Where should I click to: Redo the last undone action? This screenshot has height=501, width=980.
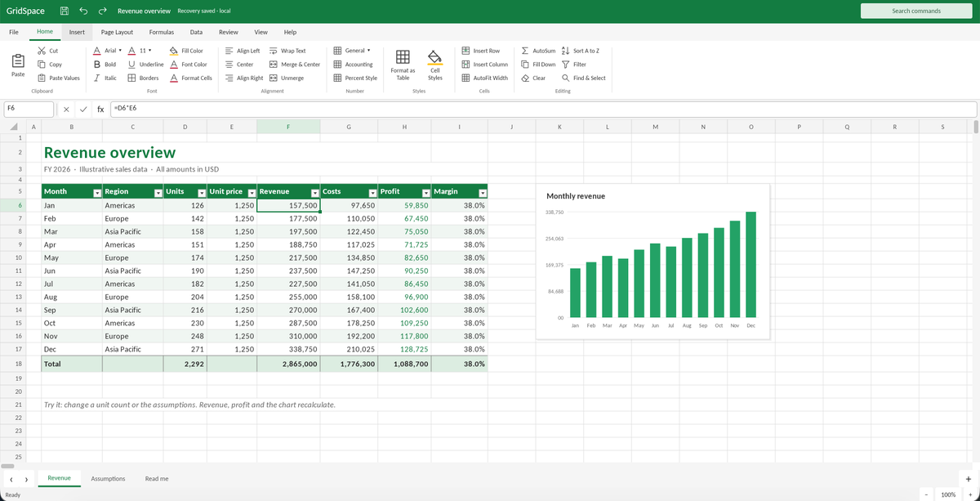[x=102, y=11]
